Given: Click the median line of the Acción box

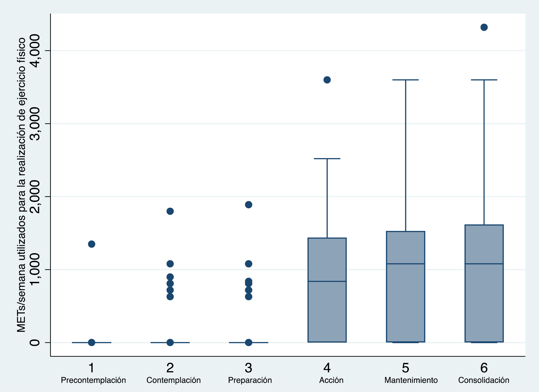Looking at the screenshot, I should 327,281.
